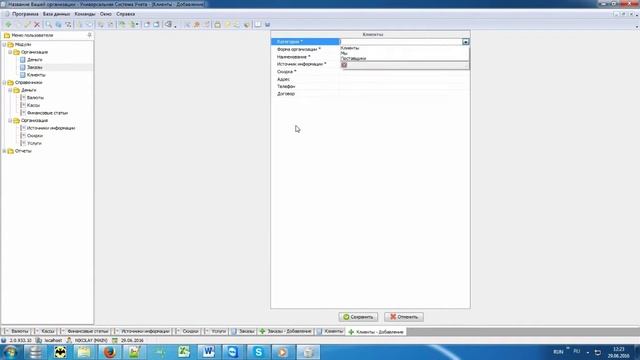640x360 pixels.
Task: Choose Мы in the category dropdown list
Action: tap(344, 53)
